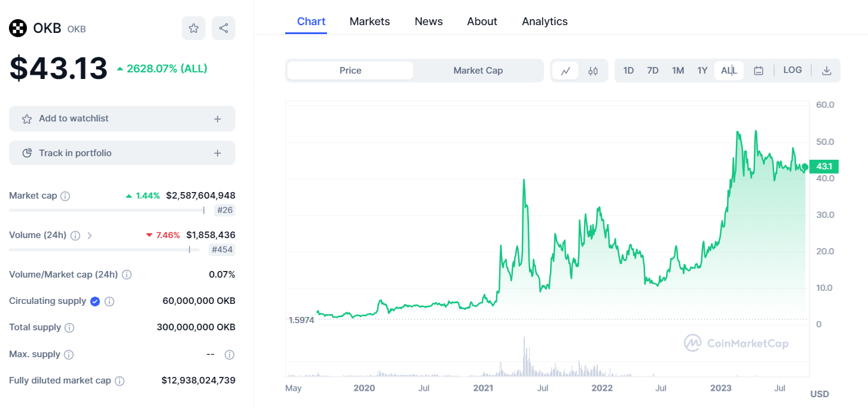Download chart data icon
Screen dimensions: 868x408
point(827,71)
